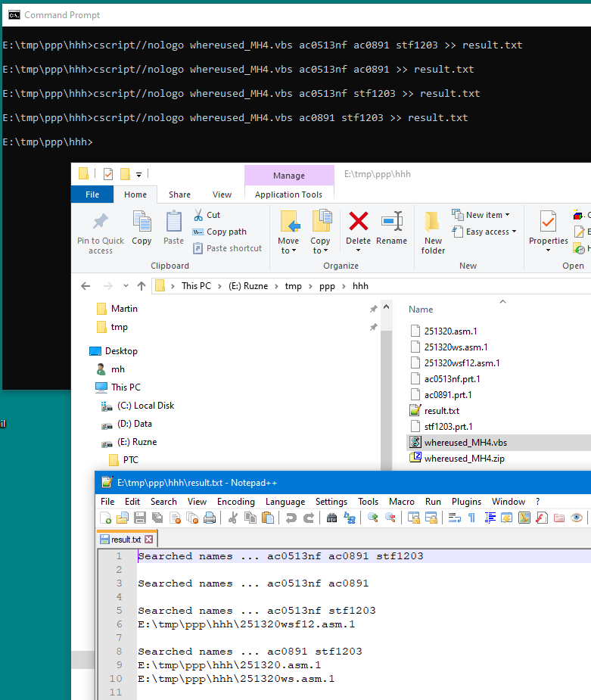Switch to the View ribbon tab
Screen dimensions: 591x700
(222, 194)
